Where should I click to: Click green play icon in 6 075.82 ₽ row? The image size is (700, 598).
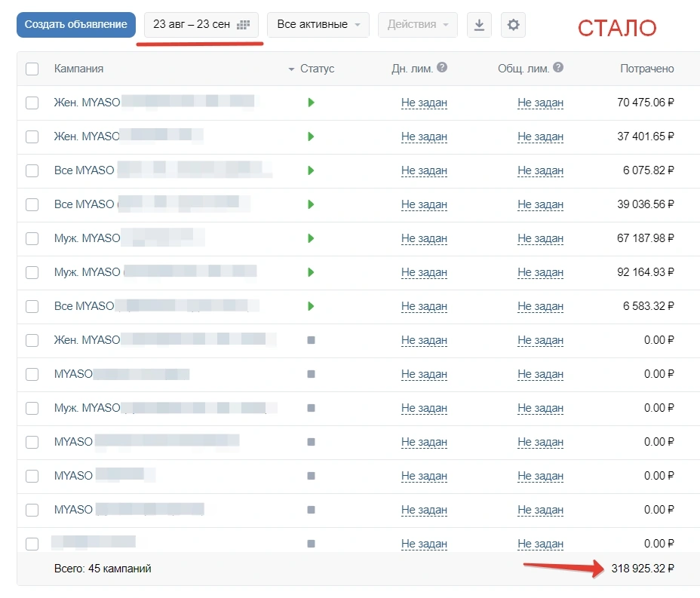[x=312, y=170]
